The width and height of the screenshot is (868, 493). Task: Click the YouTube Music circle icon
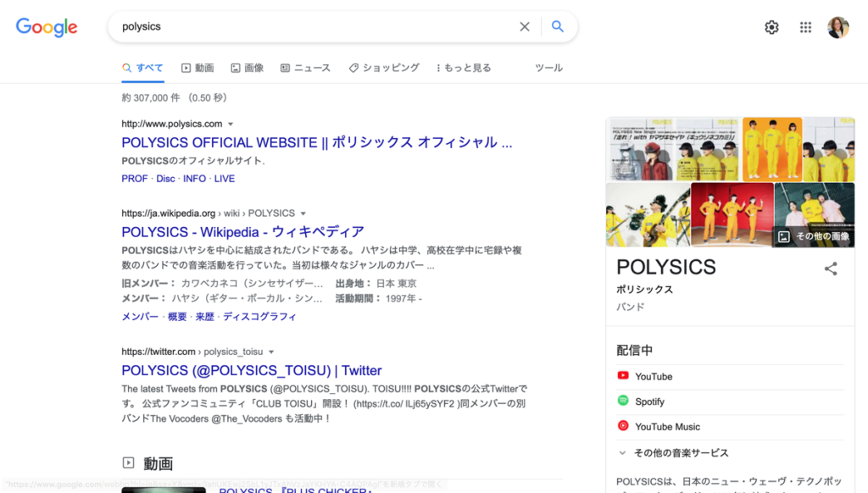tap(623, 426)
